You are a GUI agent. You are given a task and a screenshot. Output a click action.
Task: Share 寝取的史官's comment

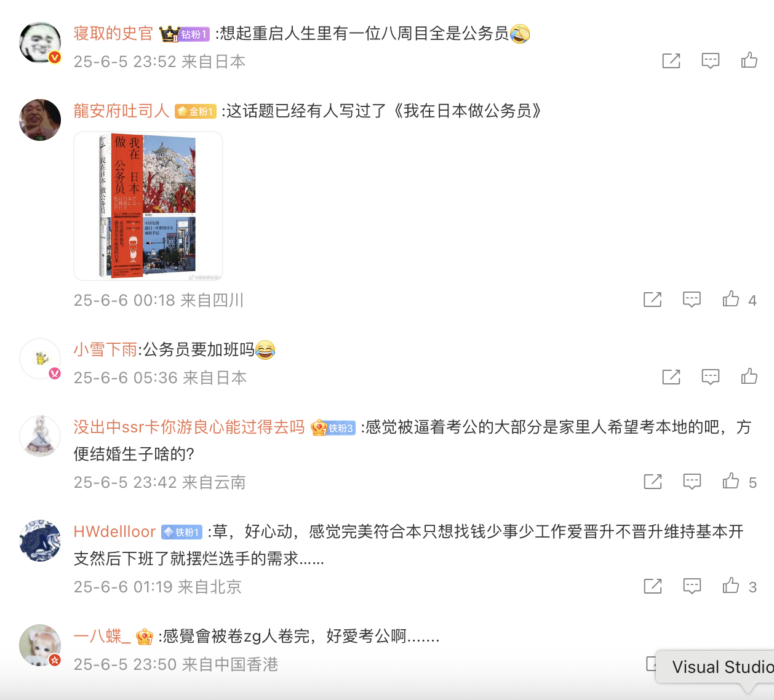point(671,60)
